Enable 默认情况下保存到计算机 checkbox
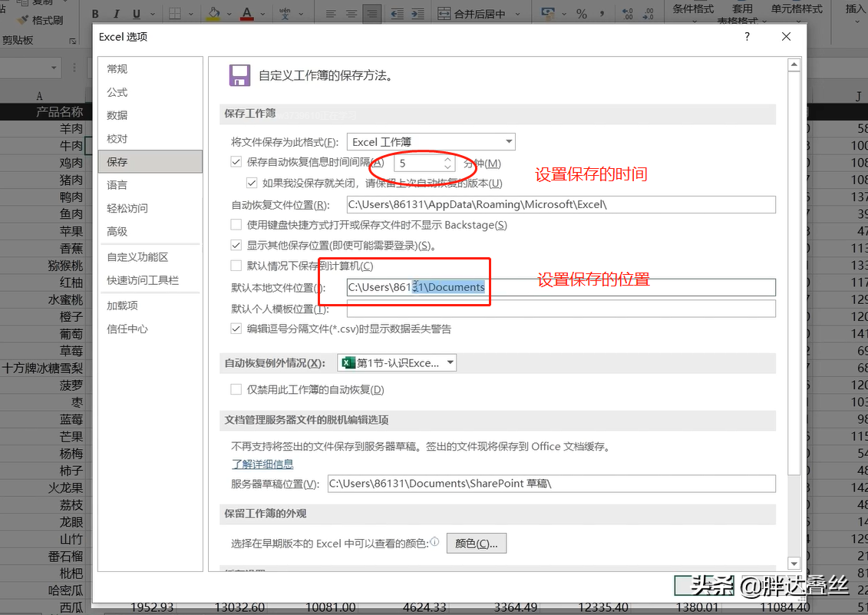The image size is (868, 615). [236, 266]
